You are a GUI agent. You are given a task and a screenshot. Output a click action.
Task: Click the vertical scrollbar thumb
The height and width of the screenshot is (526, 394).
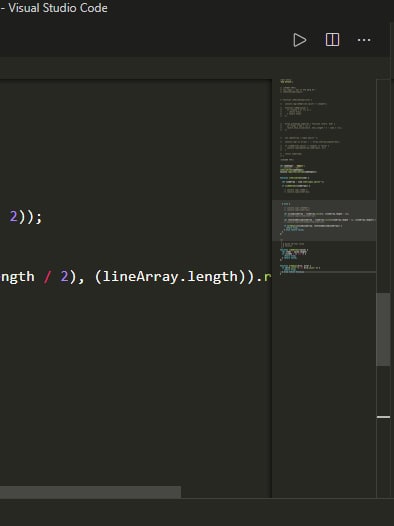pyautogui.click(x=383, y=329)
